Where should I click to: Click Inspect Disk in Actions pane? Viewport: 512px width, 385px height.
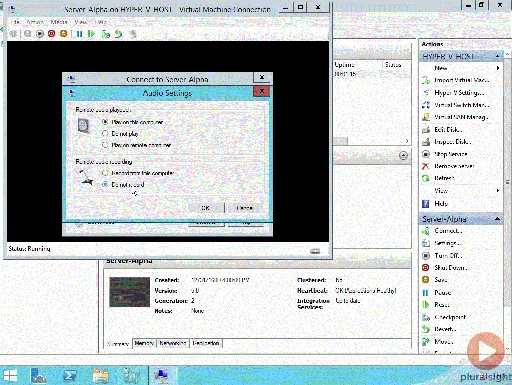pyautogui.click(x=453, y=142)
